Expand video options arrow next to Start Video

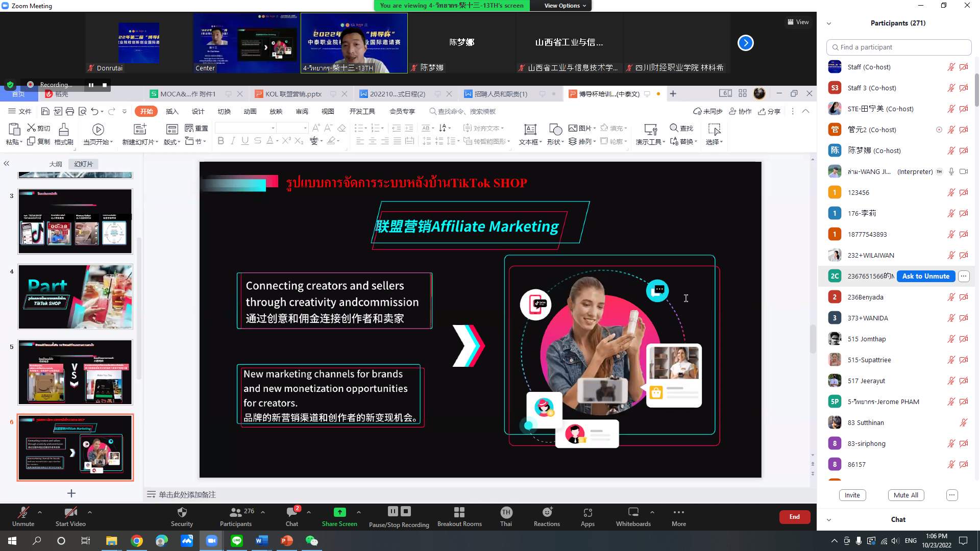[90, 512]
